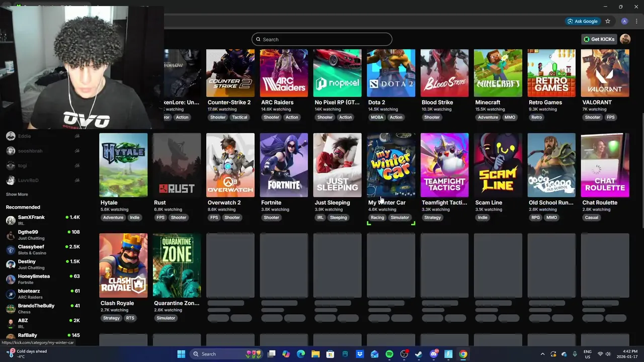The image size is (644, 362).
Task: Open Dgthe99 in Recommended list
Action: [x=43, y=235]
